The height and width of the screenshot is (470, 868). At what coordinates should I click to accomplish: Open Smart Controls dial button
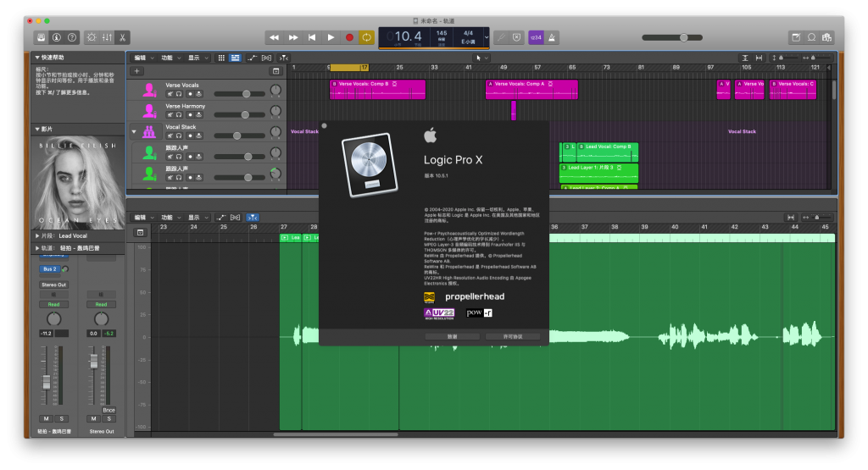click(x=92, y=37)
